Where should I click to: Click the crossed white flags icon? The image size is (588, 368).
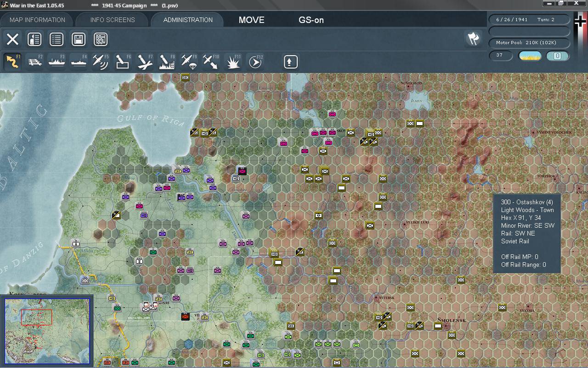pos(473,39)
